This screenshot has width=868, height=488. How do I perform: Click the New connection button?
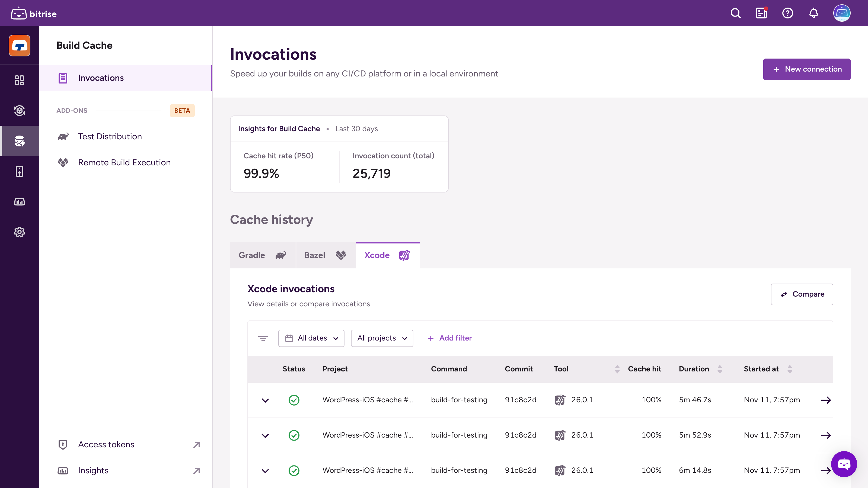[x=806, y=69]
